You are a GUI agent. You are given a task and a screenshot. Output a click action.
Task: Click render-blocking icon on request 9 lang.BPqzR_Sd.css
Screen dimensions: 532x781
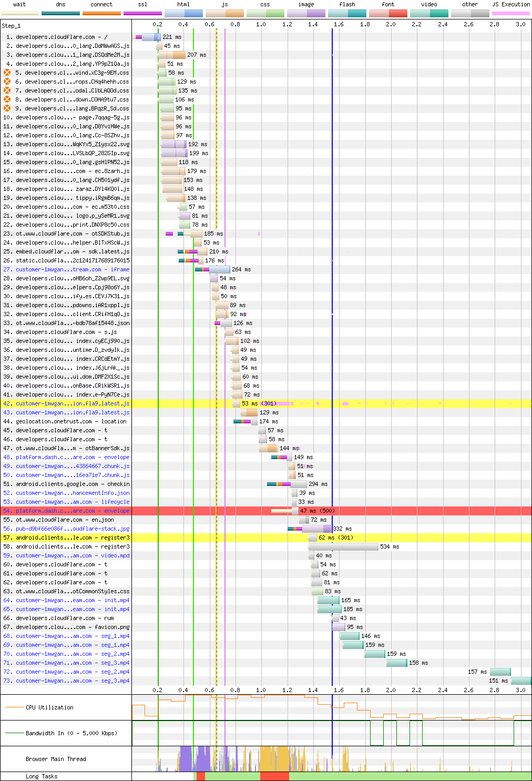pos(7,108)
